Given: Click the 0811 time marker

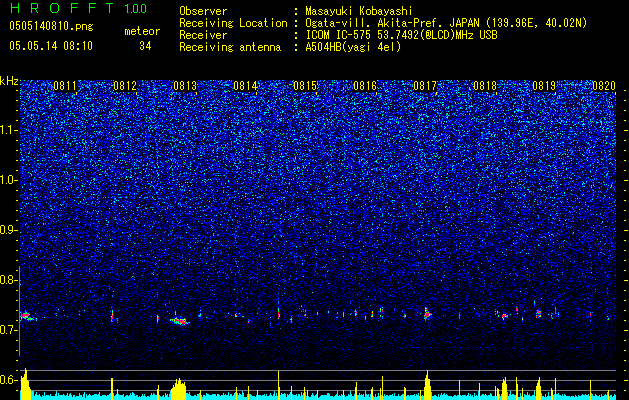Looking at the screenshot, I should point(65,86).
